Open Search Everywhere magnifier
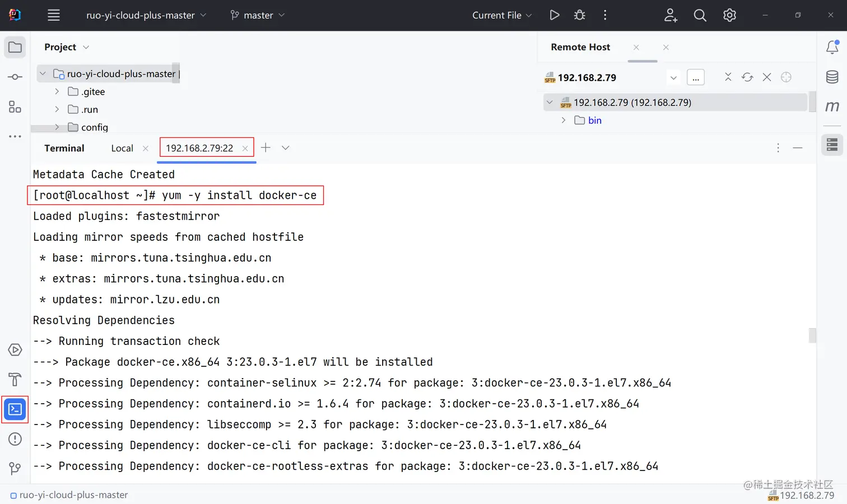The width and height of the screenshot is (847, 504). 700,15
